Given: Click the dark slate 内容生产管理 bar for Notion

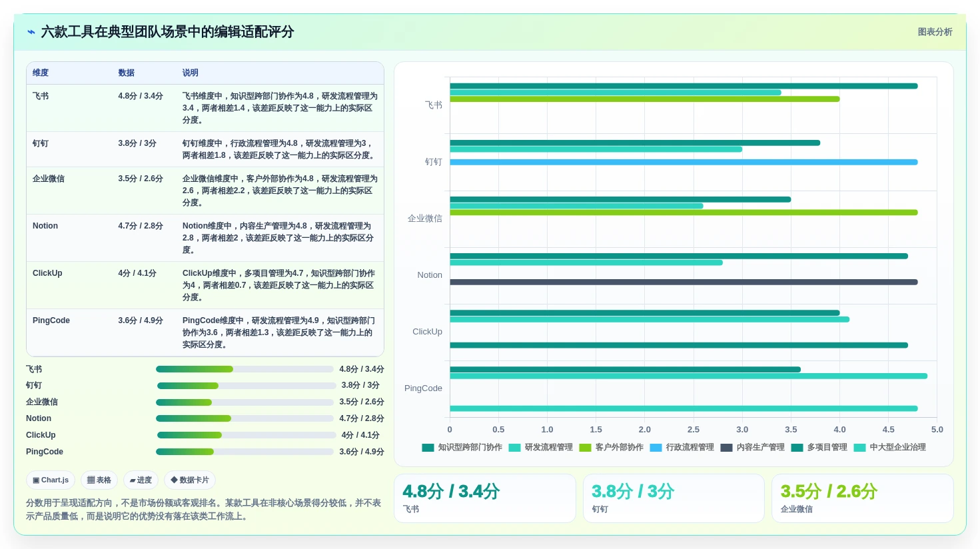Looking at the screenshot, I should pyautogui.click(x=684, y=282).
